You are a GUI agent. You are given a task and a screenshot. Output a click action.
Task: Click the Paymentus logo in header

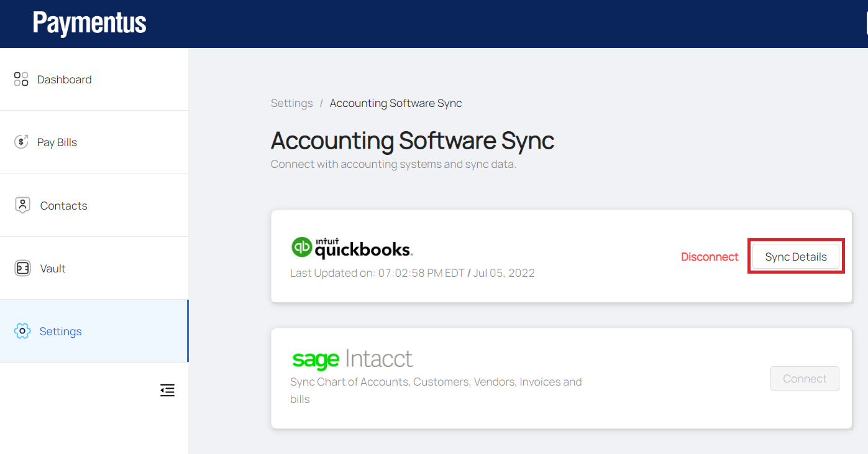pyautogui.click(x=89, y=24)
